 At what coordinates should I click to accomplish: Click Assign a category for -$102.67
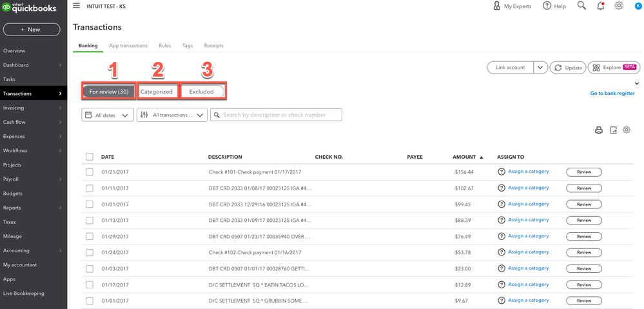(528, 187)
